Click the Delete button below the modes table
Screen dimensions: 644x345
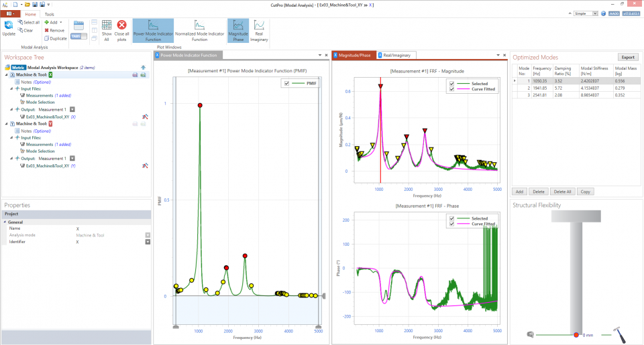[539, 192]
